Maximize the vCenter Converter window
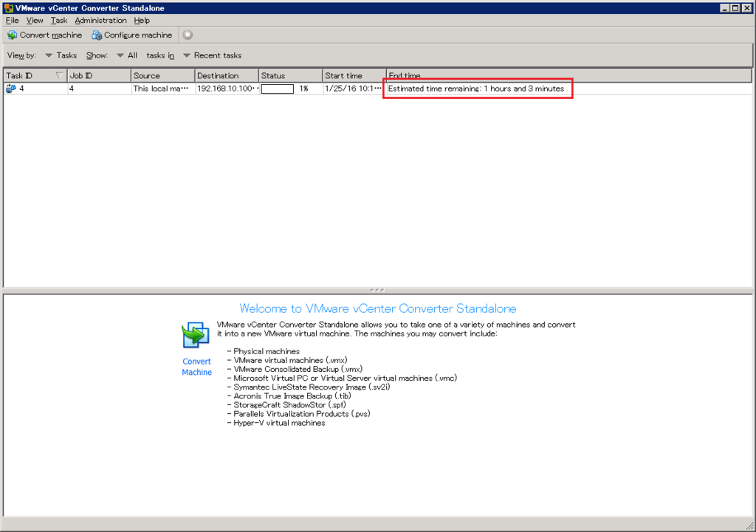Image resolution: width=756 pixels, height=532 pixels. coord(735,7)
